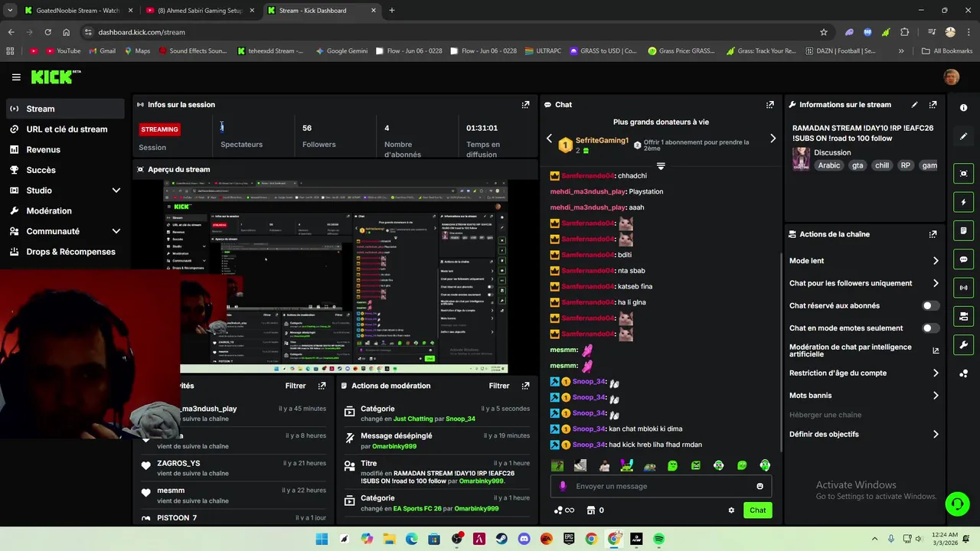980x551 pixels.
Task: Click Filtrer in the activity feed panel
Action: (296, 386)
